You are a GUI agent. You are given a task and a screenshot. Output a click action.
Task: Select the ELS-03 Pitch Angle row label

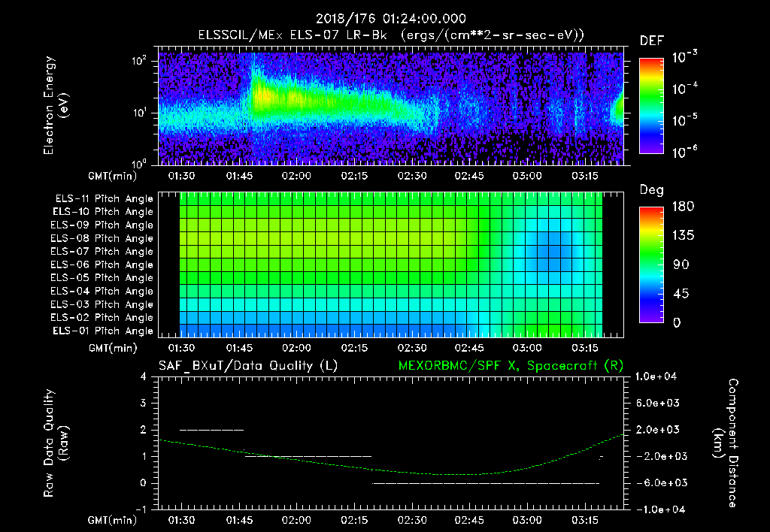(x=102, y=304)
